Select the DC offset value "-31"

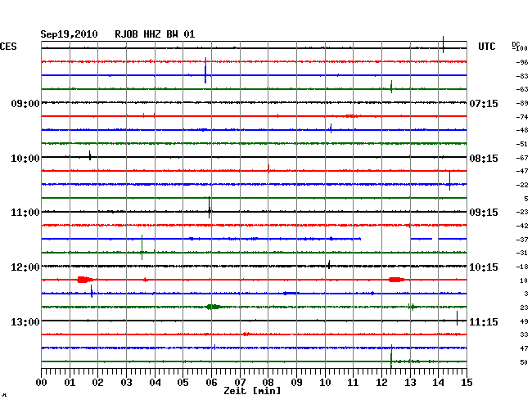[x=522, y=253]
